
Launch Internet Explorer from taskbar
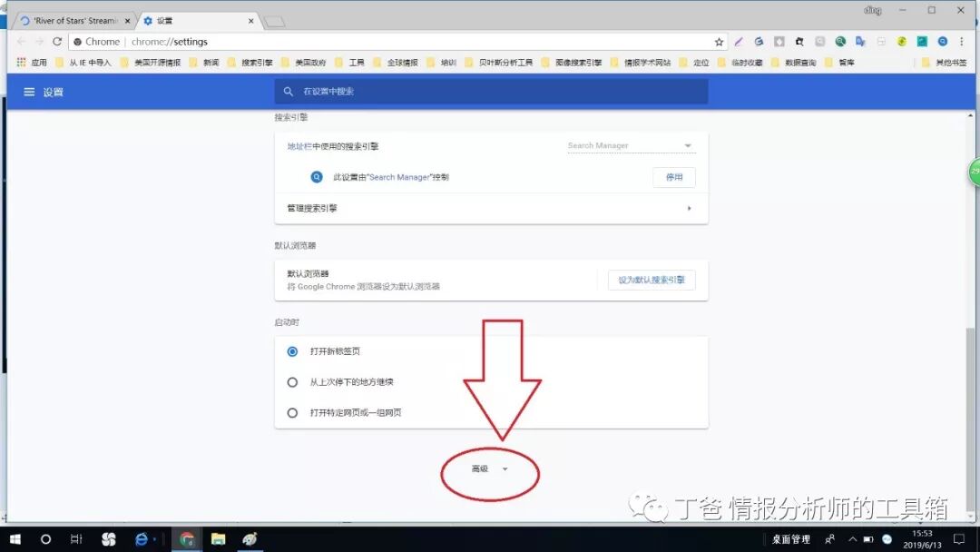142,539
